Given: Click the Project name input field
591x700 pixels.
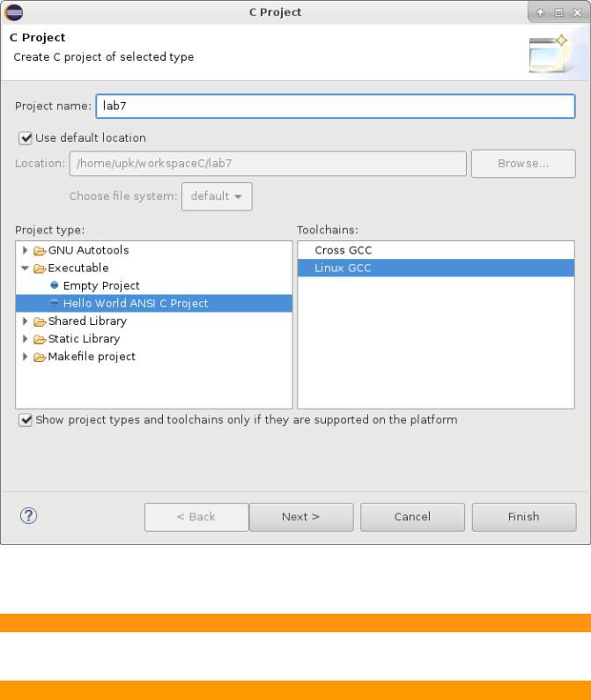Looking at the screenshot, I should click(336, 107).
